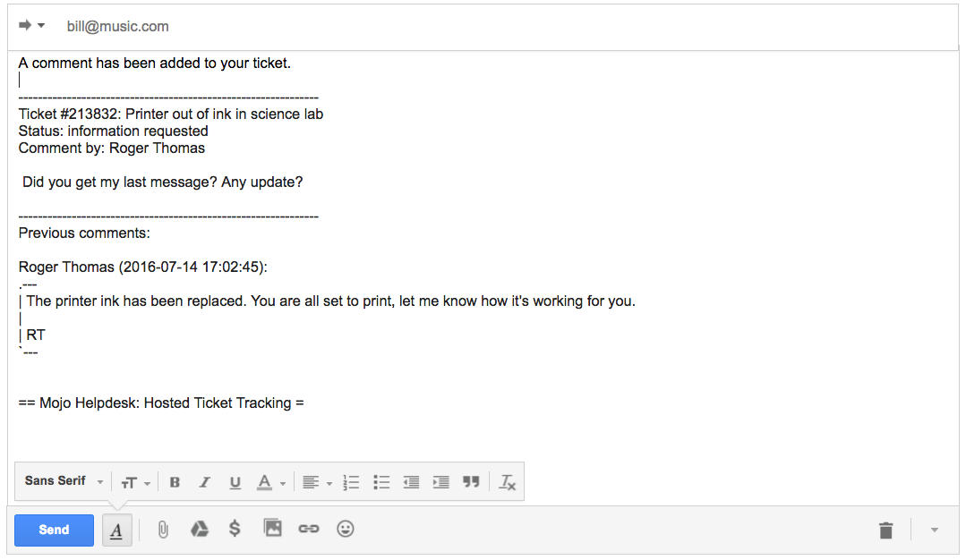Open the Sans Serif font dropdown

tap(64, 481)
